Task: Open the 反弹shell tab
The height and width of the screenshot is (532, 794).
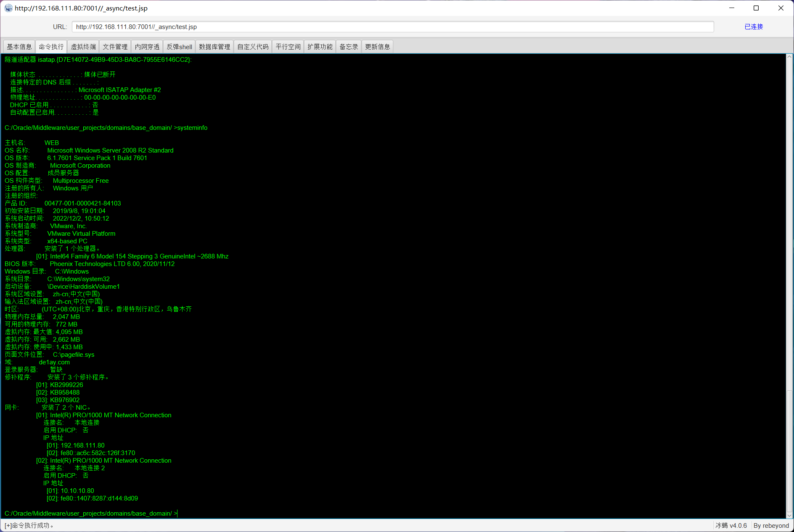Action: (x=180, y=47)
